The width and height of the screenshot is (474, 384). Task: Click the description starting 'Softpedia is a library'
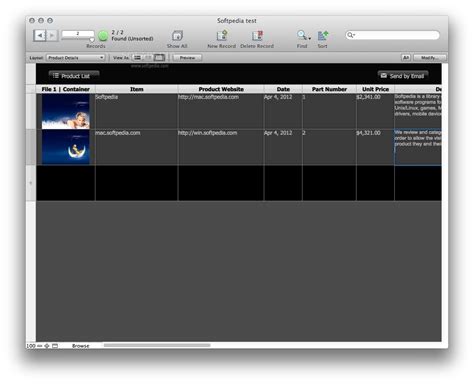pos(418,111)
